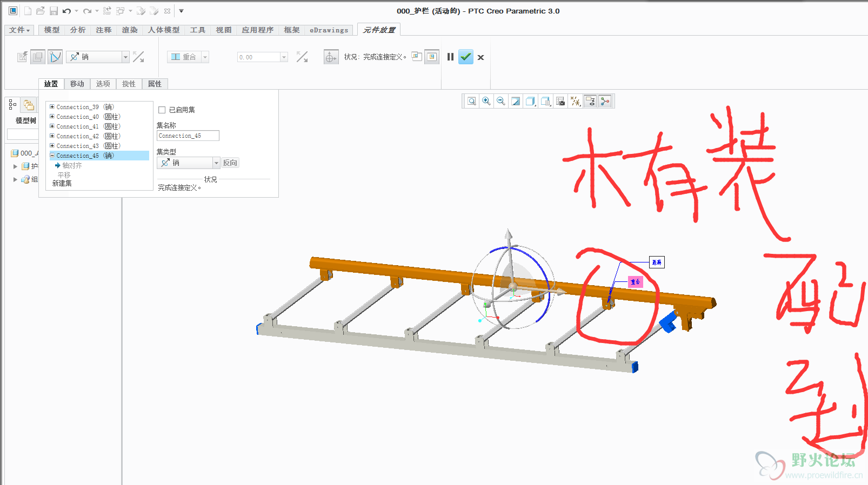Click the 0.00 offset value field
The height and width of the screenshot is (485, 868).
click(x=259, y=57)
